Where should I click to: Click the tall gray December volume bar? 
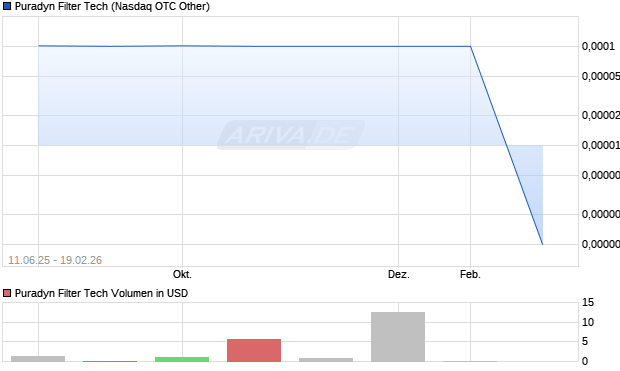click(x=398, y=337)
